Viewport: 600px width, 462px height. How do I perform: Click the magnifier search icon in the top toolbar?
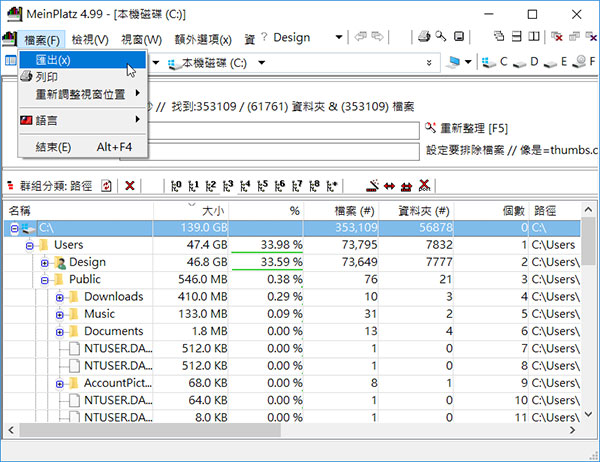click(x=441, y=37)
